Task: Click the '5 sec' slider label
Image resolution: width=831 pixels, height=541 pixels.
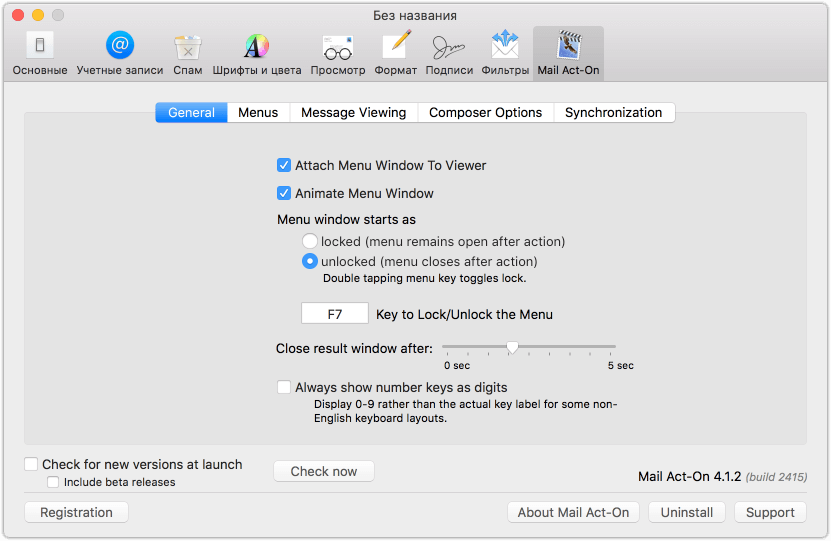Action: 621,366
